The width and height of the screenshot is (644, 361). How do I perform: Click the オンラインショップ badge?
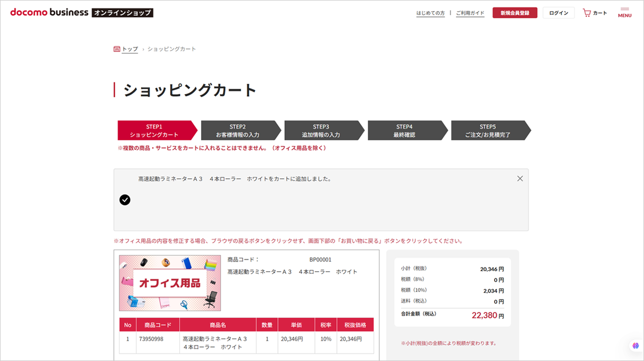coord(123,13)
